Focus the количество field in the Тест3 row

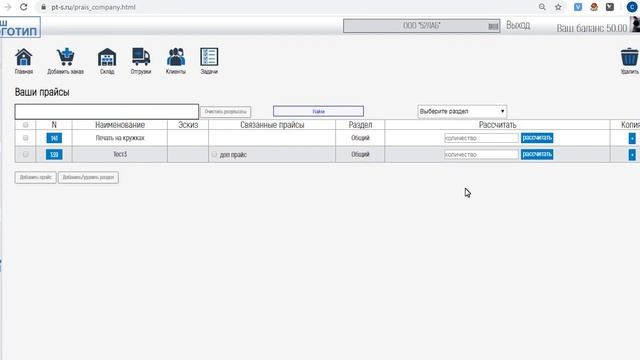tap(481, 155)
